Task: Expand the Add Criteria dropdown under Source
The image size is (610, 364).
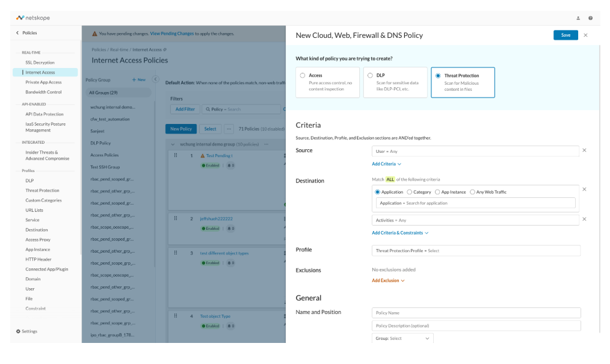Action: click(x=386, y=164)
